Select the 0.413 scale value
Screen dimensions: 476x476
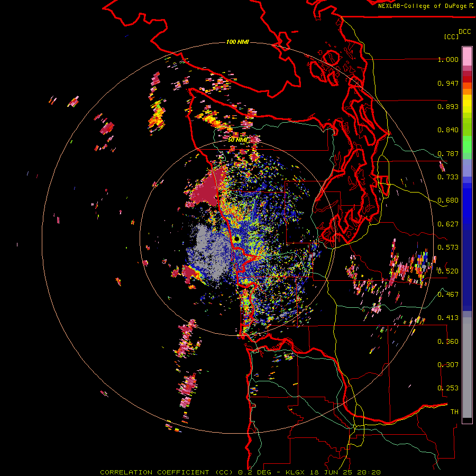pos(448,318)
